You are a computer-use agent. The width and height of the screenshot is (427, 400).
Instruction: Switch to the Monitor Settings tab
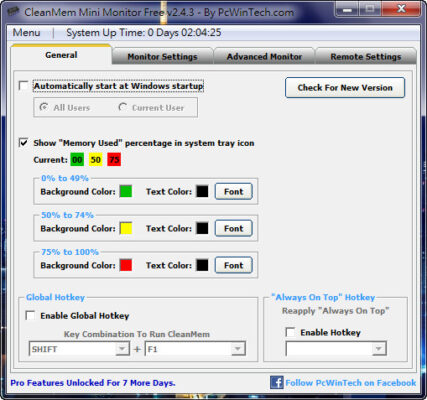click(x=162, y=57)
